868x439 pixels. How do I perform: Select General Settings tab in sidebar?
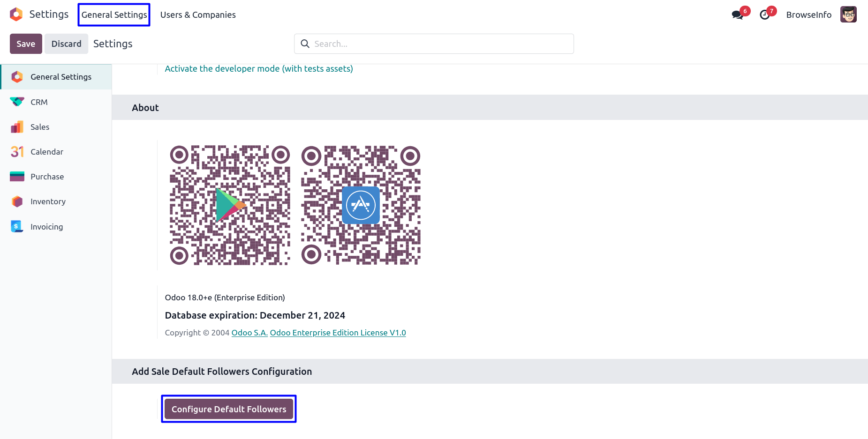60,77
